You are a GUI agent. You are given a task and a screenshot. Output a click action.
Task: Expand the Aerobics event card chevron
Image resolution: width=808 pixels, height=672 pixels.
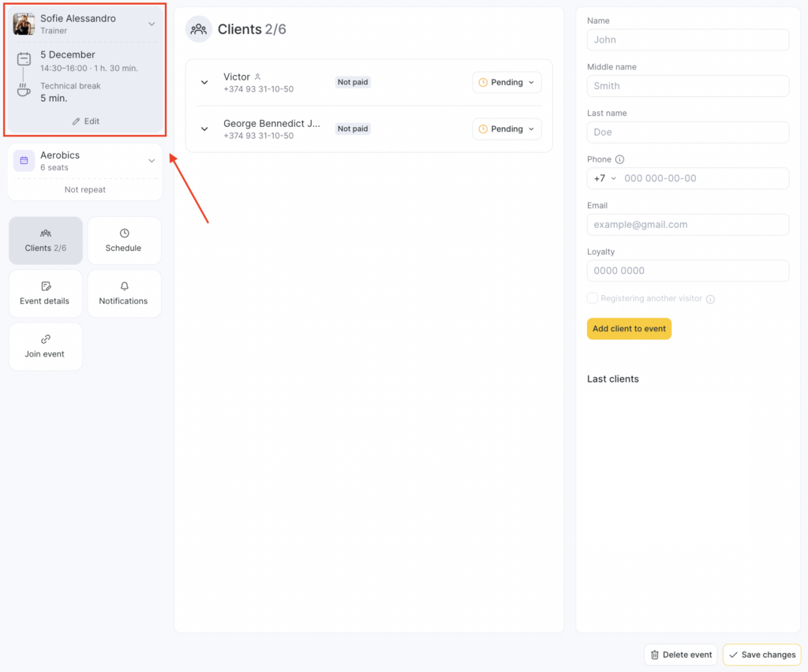[x=151, y=161]
